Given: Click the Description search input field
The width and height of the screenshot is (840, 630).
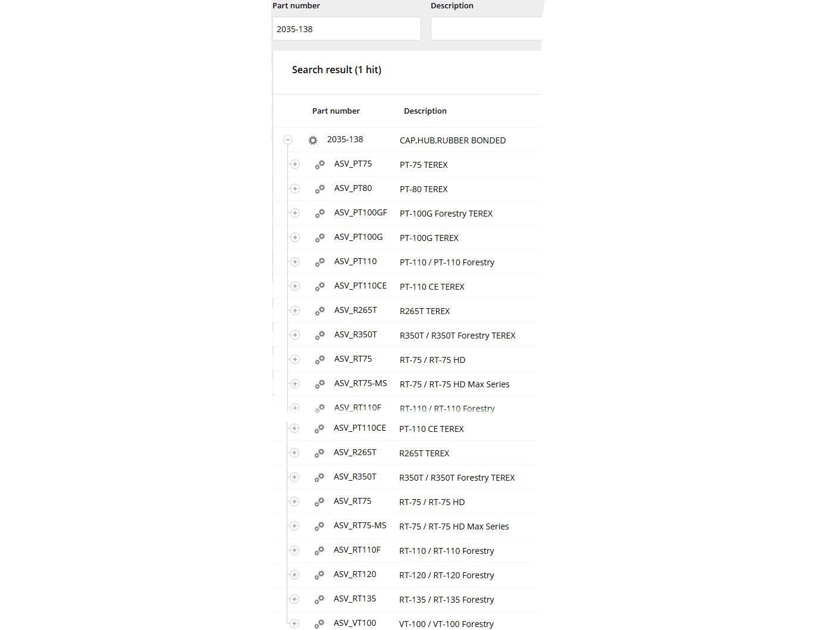Looking at the screenshot, I should (485, 29).
